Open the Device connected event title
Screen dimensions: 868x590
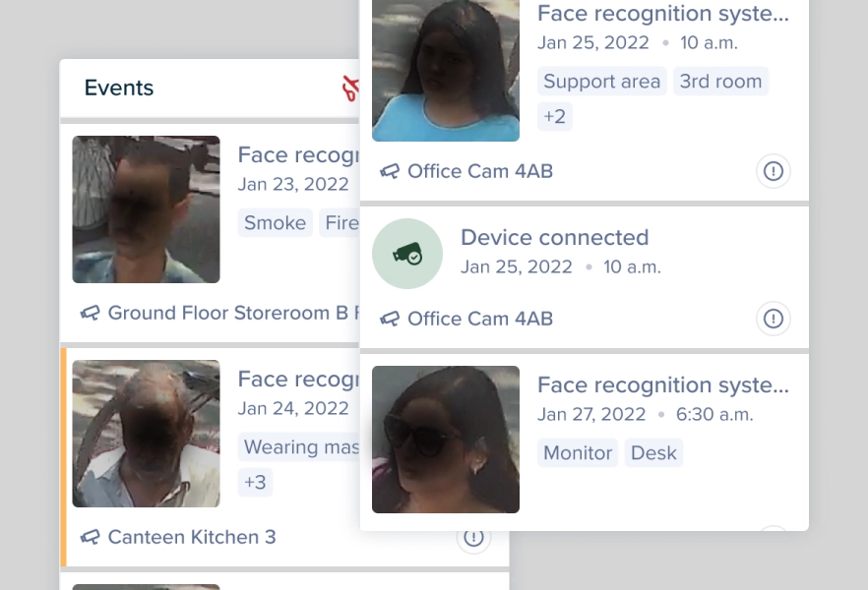(555, 237)
